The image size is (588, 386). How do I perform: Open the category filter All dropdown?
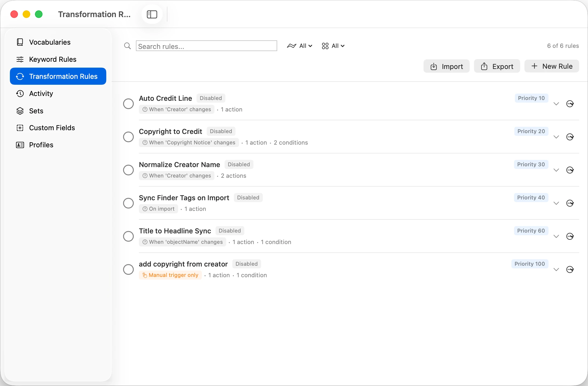pos(333,46)
